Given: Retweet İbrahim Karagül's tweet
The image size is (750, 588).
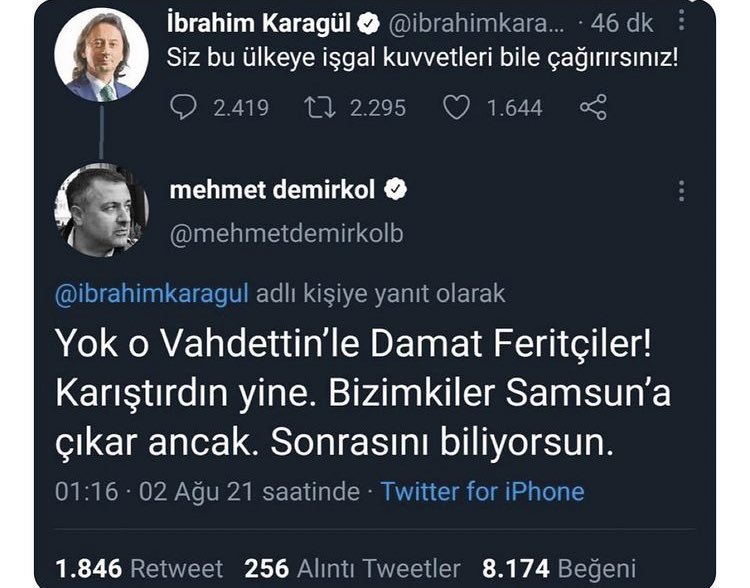Looking at the screenshot, I should click(x=319, y=108).
